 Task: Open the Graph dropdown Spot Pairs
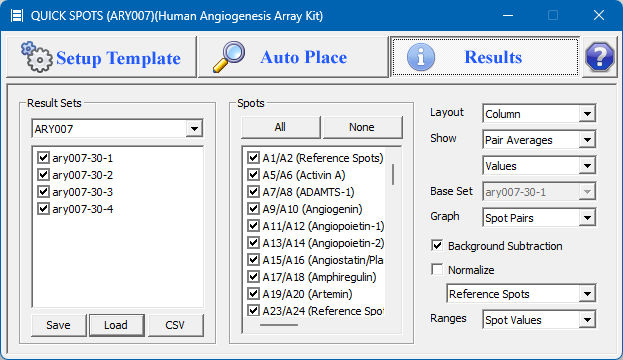tap(539, 218)
